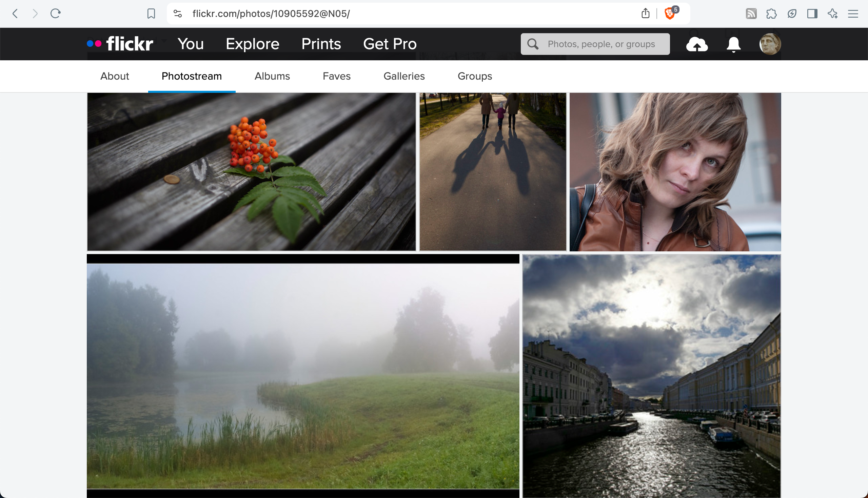Click the Groups tab
The image size is (868, 498).
pyautogui.click(x=475, y=76)
